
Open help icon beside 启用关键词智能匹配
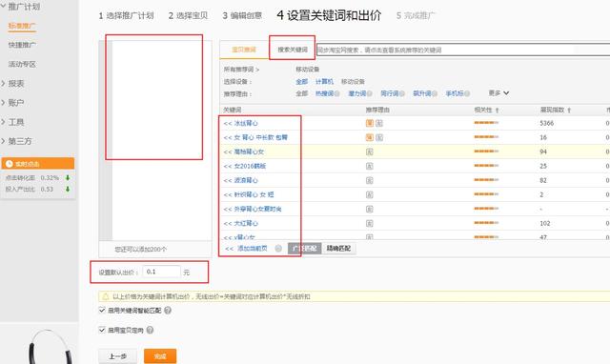pos(168,311)
